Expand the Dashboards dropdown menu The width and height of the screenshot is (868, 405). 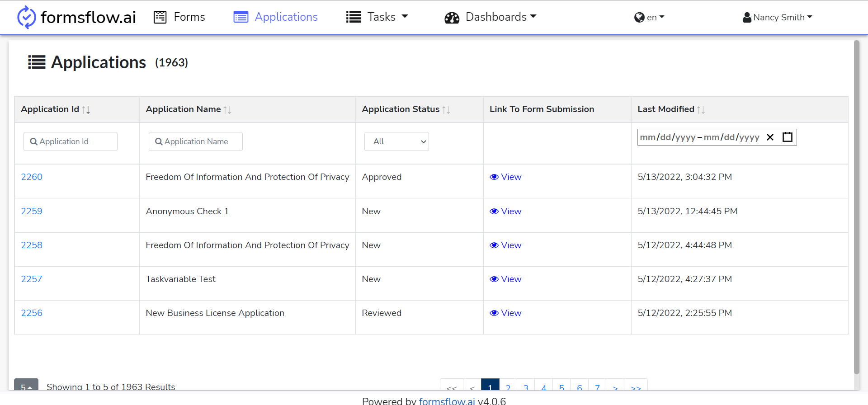(x=491, y=17)
